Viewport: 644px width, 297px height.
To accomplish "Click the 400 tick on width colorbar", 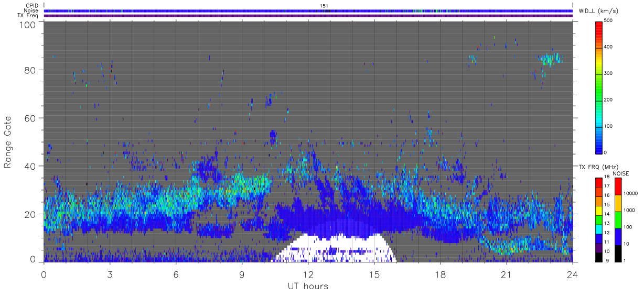I will [609, 47].
